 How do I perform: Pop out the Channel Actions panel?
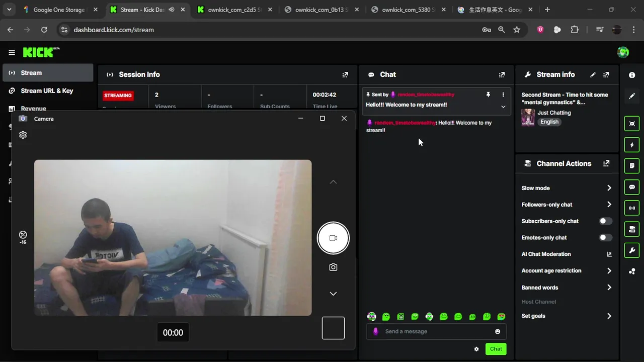[606, 163]
